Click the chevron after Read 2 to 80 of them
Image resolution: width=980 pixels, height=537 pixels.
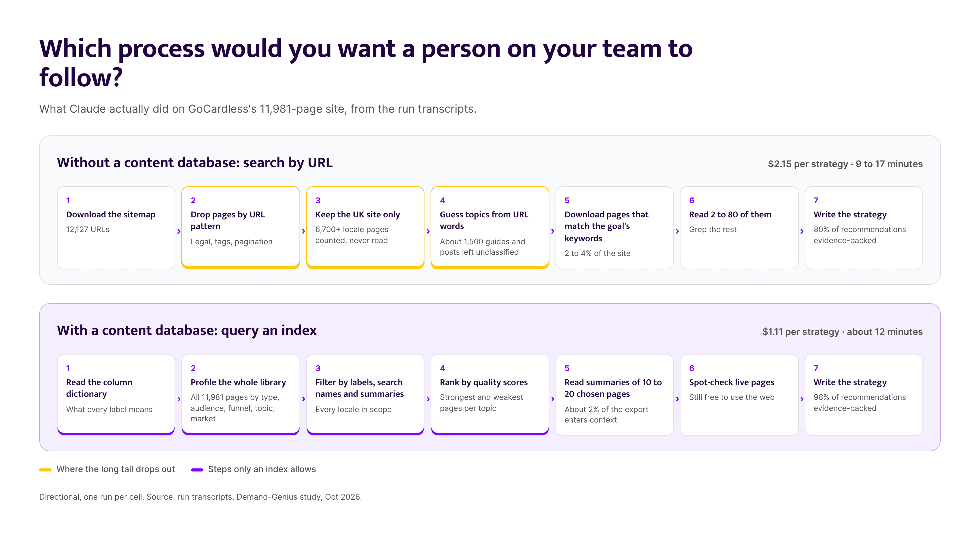(x=801, y=231)
